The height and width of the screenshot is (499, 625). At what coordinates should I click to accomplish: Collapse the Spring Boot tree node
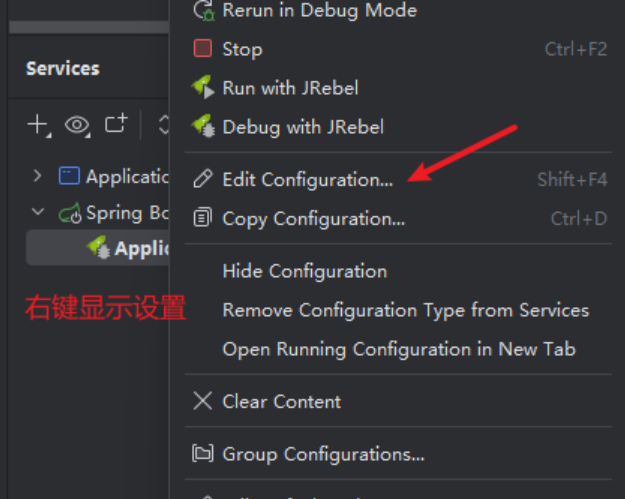[x=38, y=212]
